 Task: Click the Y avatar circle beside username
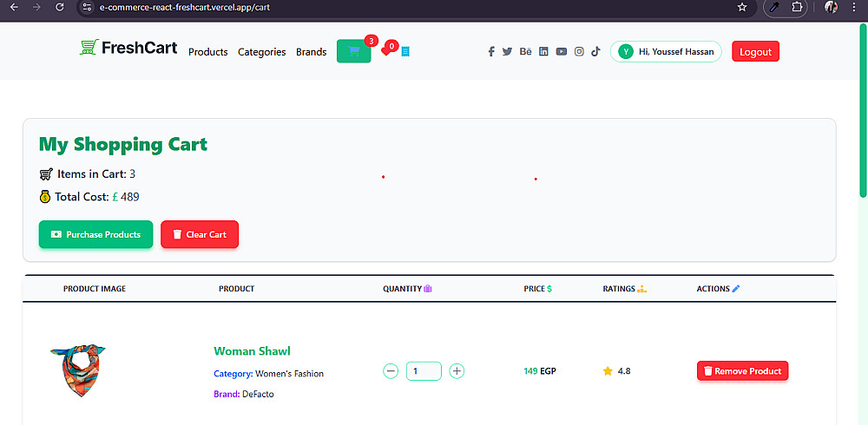(626, 51)
